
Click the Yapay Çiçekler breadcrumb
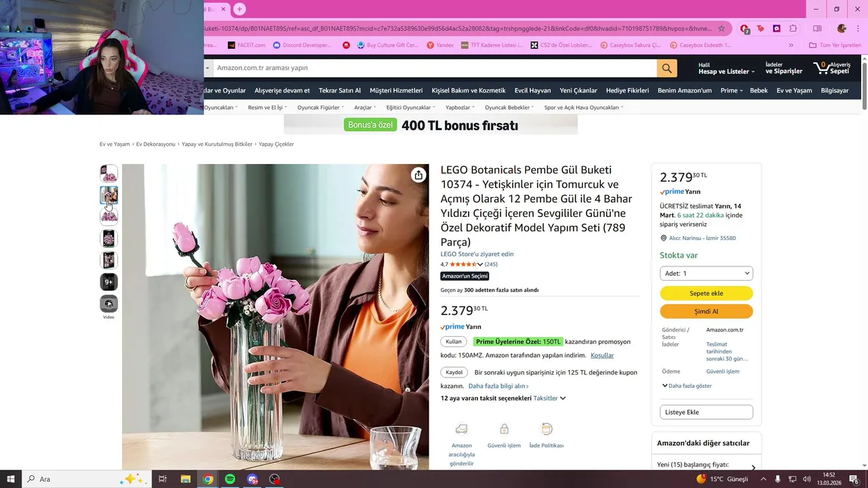tap(277, 144)
